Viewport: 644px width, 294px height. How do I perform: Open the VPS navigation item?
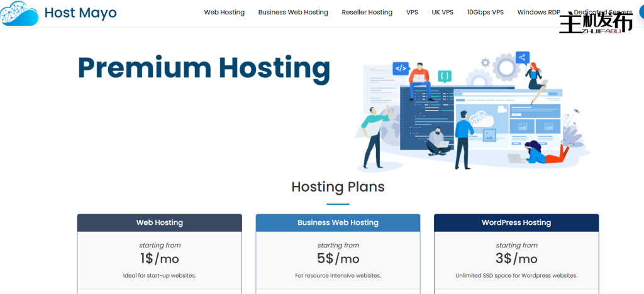[x=412, y=13]
